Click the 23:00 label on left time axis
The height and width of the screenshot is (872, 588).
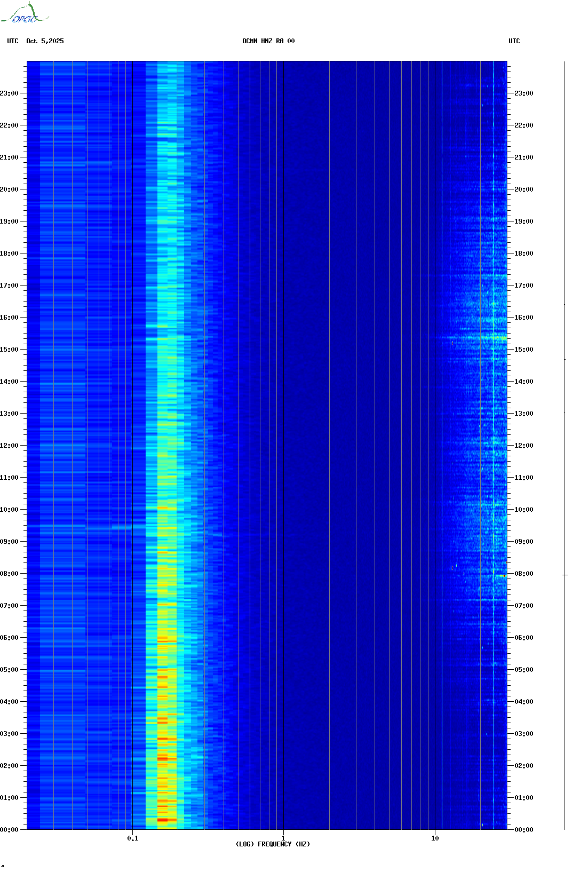pyautogui.click(x=9, y=93)
